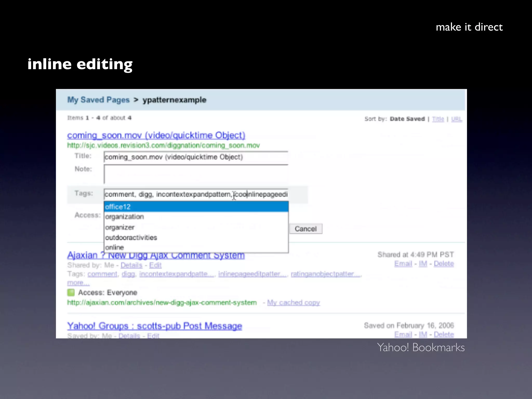The height and width of the screenshot is (399, 532).
Task: Select the Date Saved sort option
Action: pos(407,119)
